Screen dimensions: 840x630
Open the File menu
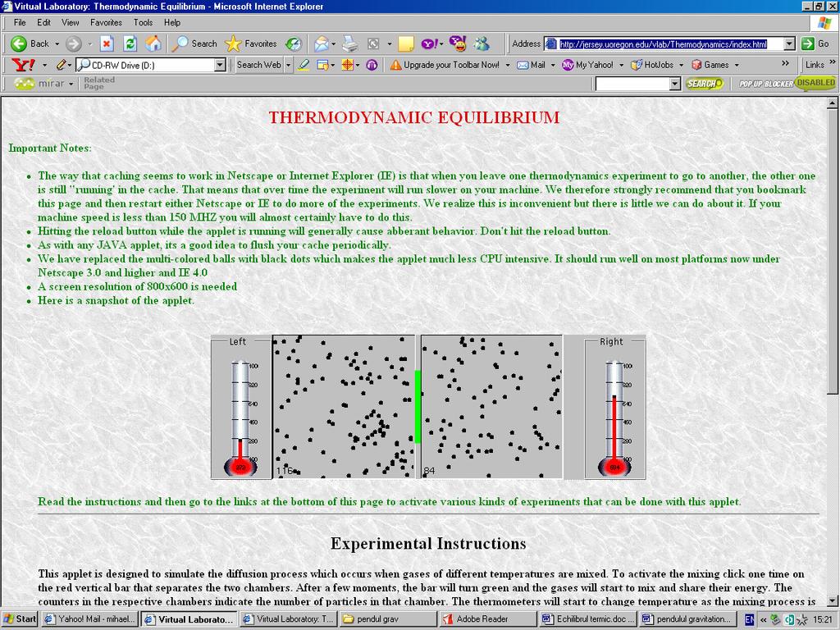(20, 22)
